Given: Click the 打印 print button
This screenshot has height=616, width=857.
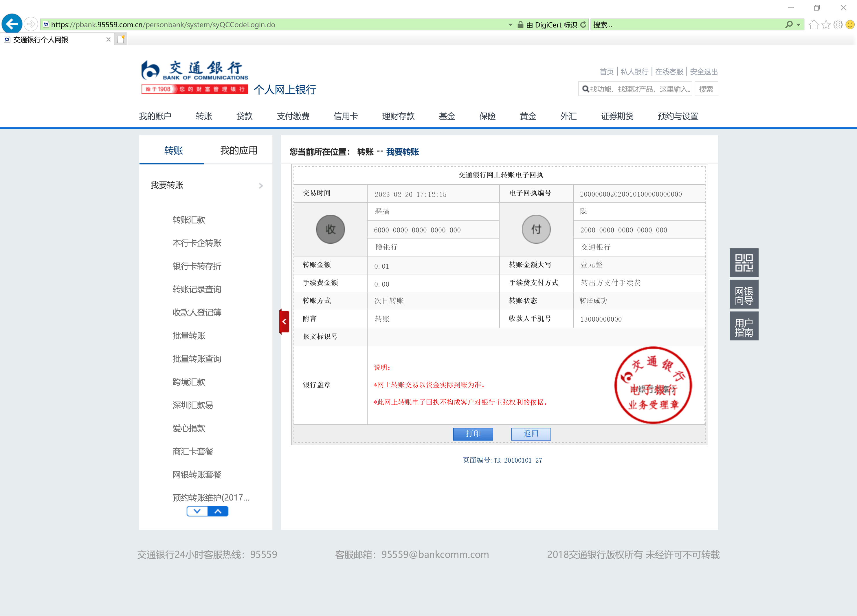Looking at the screenshot, I should click(x=473, y=433).
